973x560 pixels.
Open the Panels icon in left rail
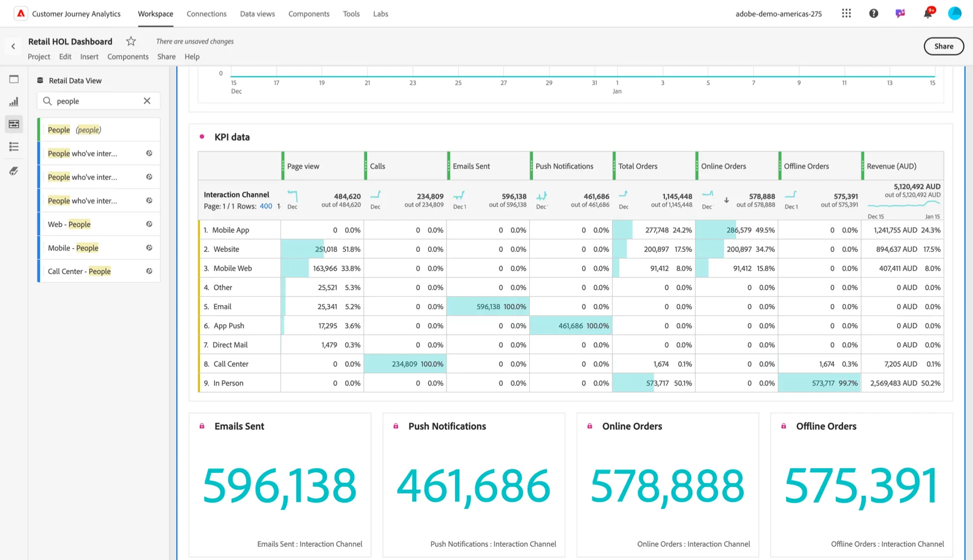pos(14,79)
